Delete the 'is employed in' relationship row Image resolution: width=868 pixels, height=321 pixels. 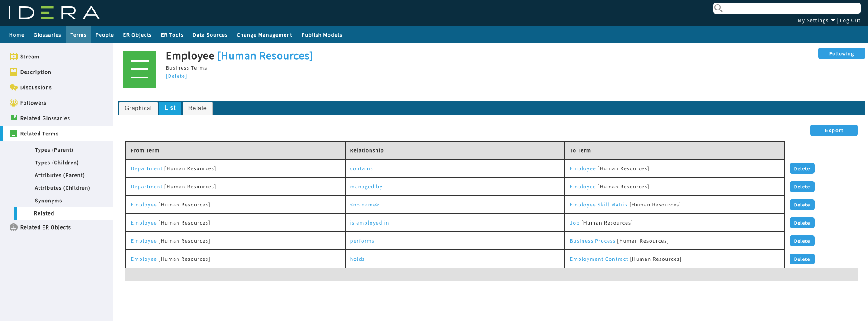point(802,223)
